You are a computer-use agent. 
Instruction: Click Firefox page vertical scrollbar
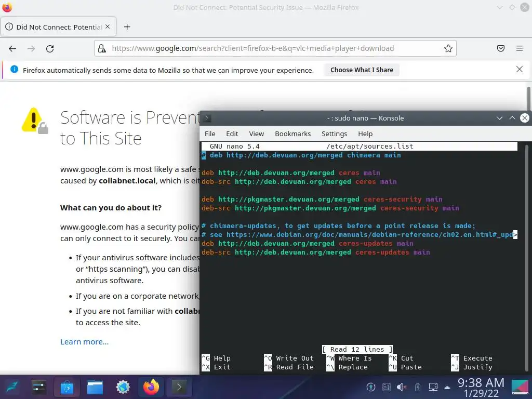pos(528,98)
